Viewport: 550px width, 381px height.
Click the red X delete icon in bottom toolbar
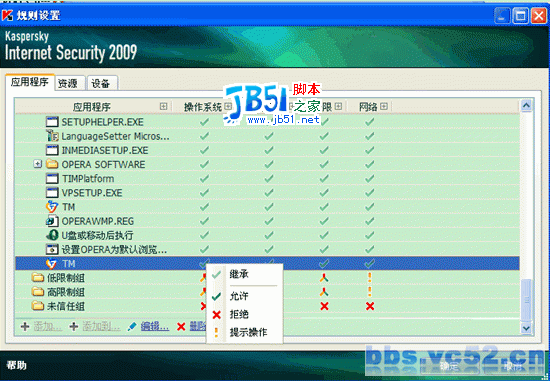(181, 327)
